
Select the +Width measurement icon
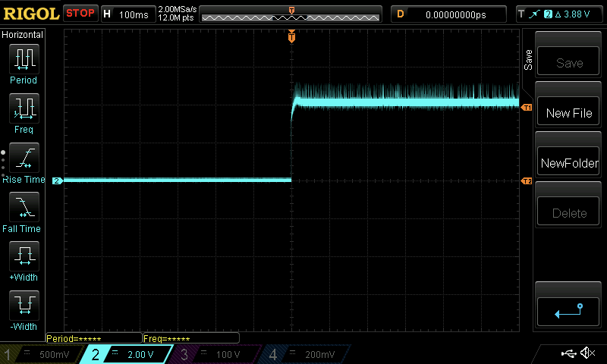click(24, 260)
